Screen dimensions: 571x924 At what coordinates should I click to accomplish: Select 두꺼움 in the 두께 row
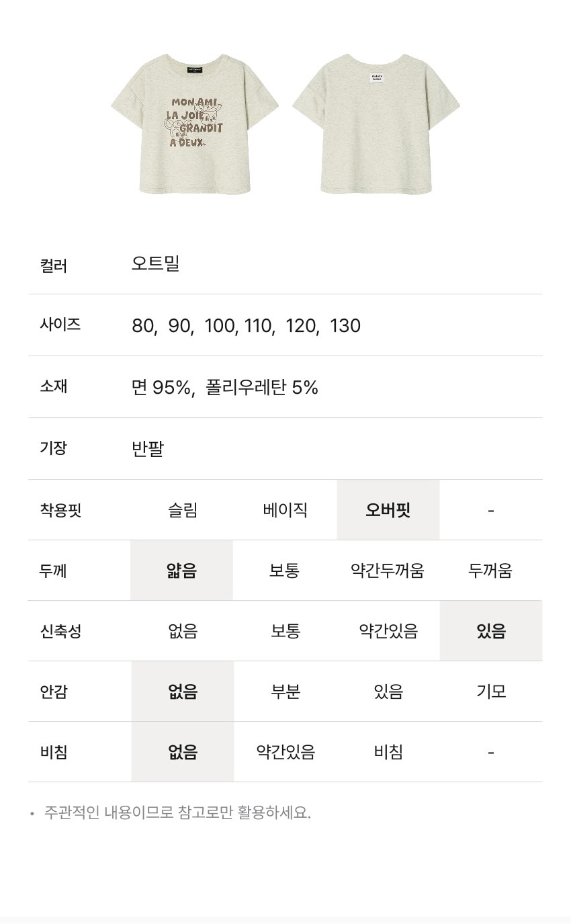point(490,571)
